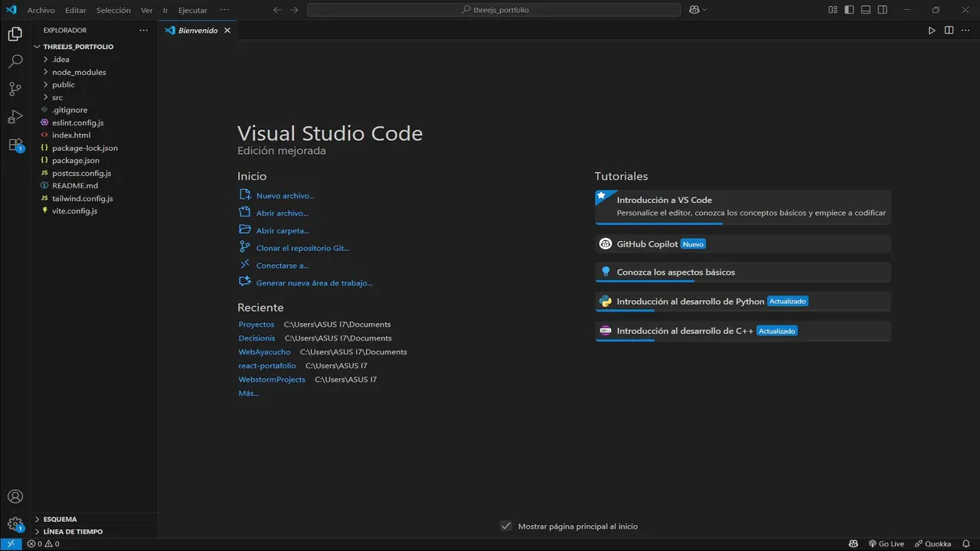The width and height of the screenshot is (980, 551).
Task: Open the title bar overflow menu ellipsis
Action: 224,10
